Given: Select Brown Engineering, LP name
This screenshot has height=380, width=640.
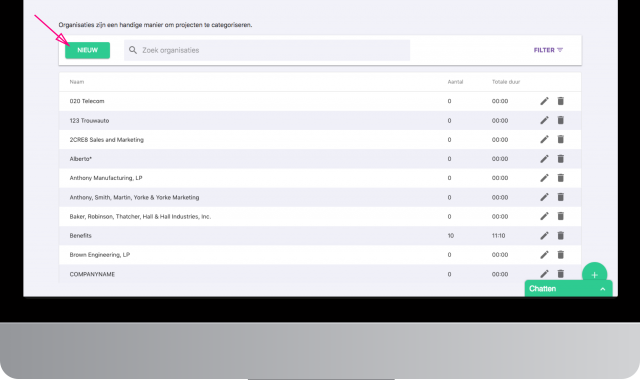Looking at the screenshot, I should click(x=100, y=255).
